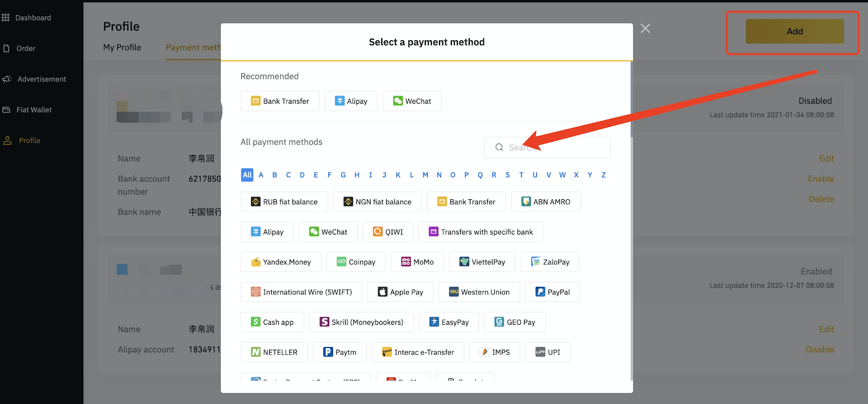
Task: Choose Yandex.Money payment method
Action: pos(281,262)
